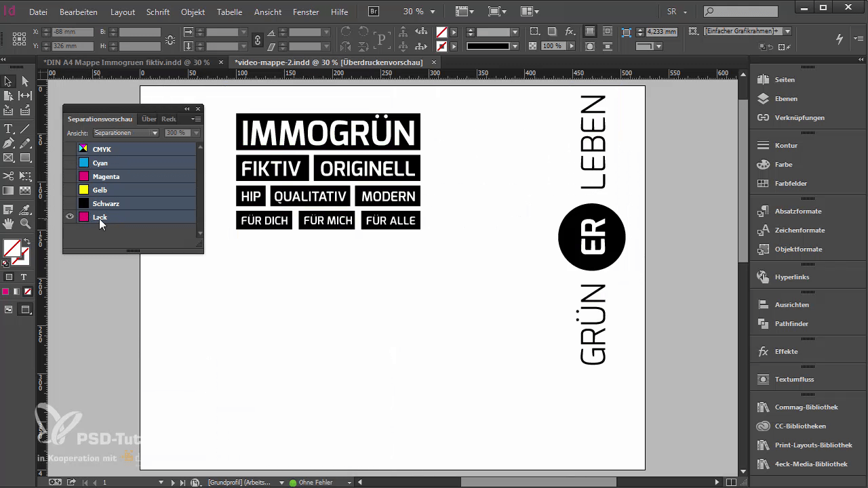This screenshot has width=868, height=488.
Task: Click the Apply Color magenta swatch
Action: pyautogui.click(x=5, y=291)
